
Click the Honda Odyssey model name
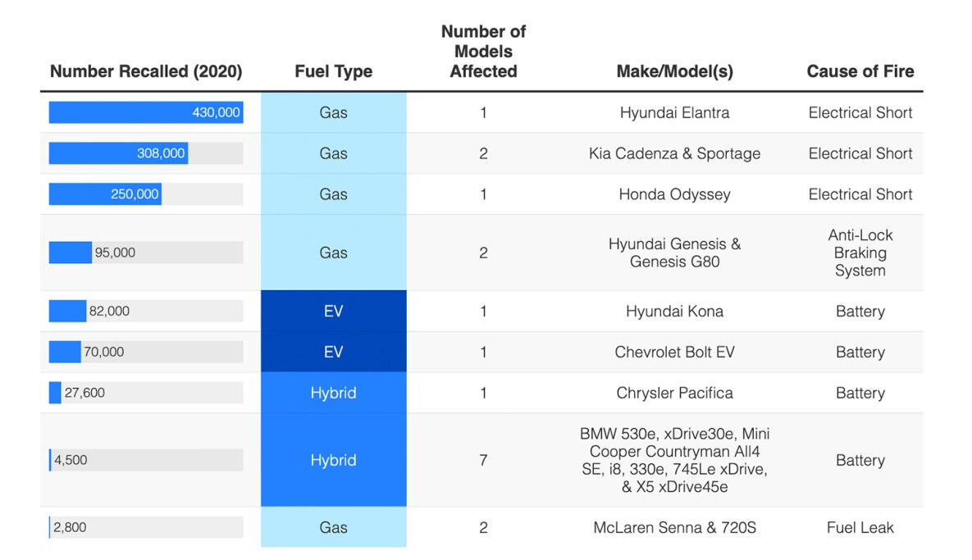coord(674,194)
